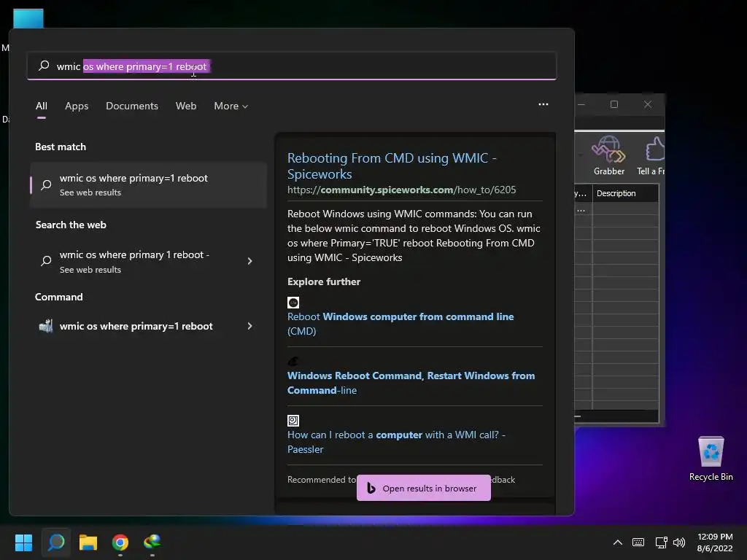Open Windows Reboot Command, Restart Windows link
The image size is (747, 560).
pos(411,382)
